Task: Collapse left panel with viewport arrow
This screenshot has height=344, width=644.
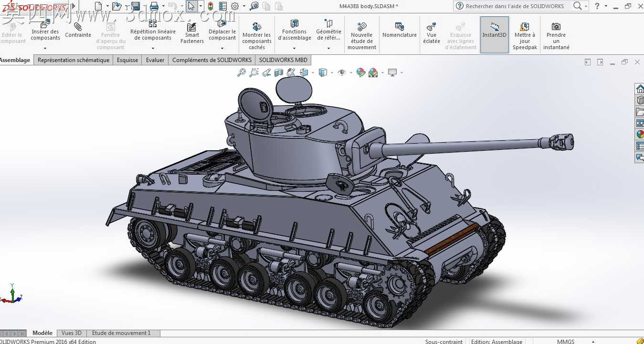Action: tap(588, 62)
